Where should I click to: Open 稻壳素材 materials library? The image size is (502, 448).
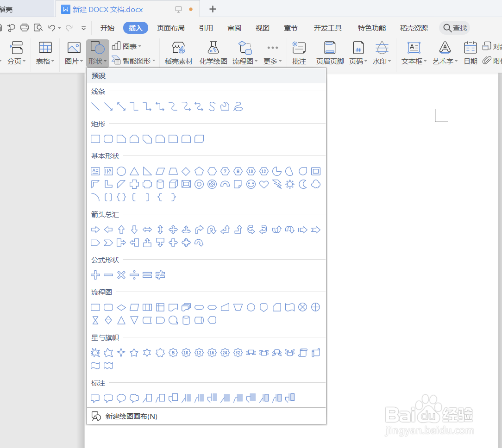click(178, 53)
